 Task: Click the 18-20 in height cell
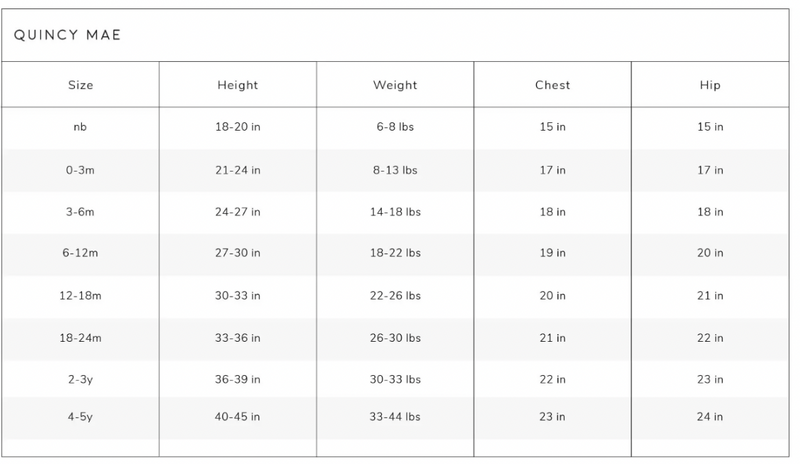238,128
